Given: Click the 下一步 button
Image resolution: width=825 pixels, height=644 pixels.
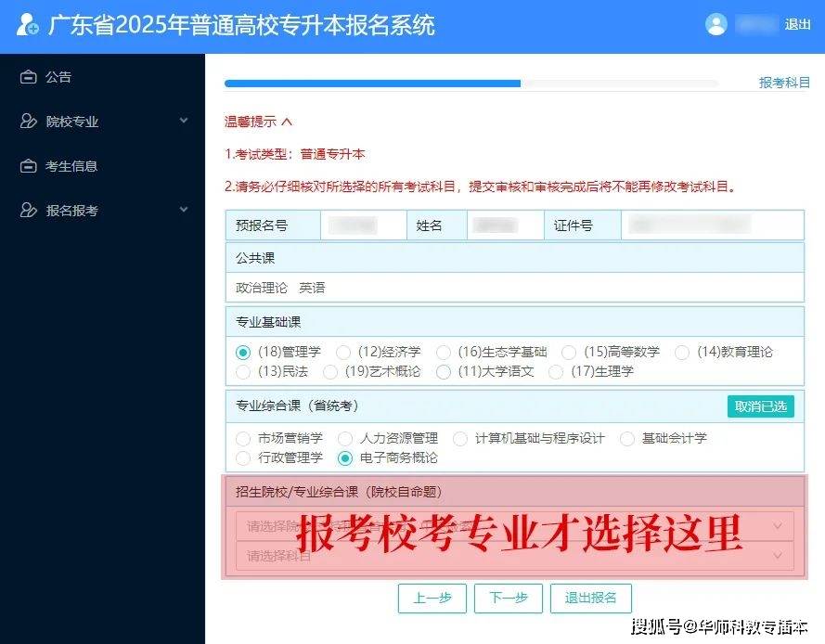Looking at the screenshot, I should point(509,599).
